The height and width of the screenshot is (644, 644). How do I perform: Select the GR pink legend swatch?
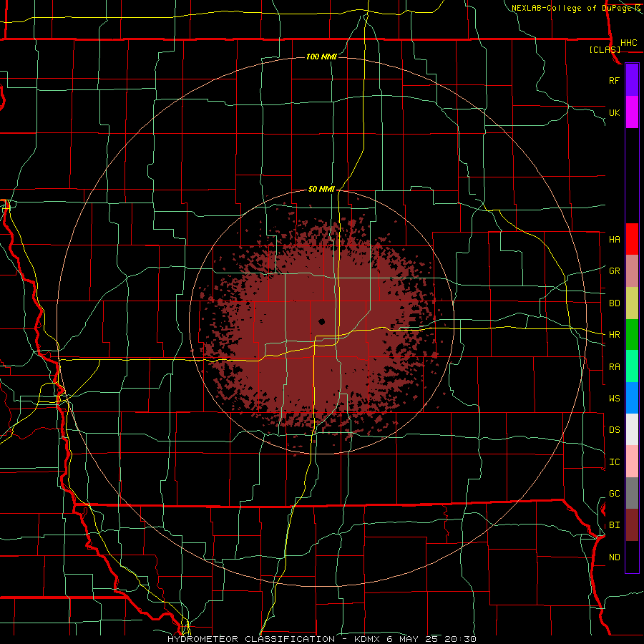coord(632,270)
